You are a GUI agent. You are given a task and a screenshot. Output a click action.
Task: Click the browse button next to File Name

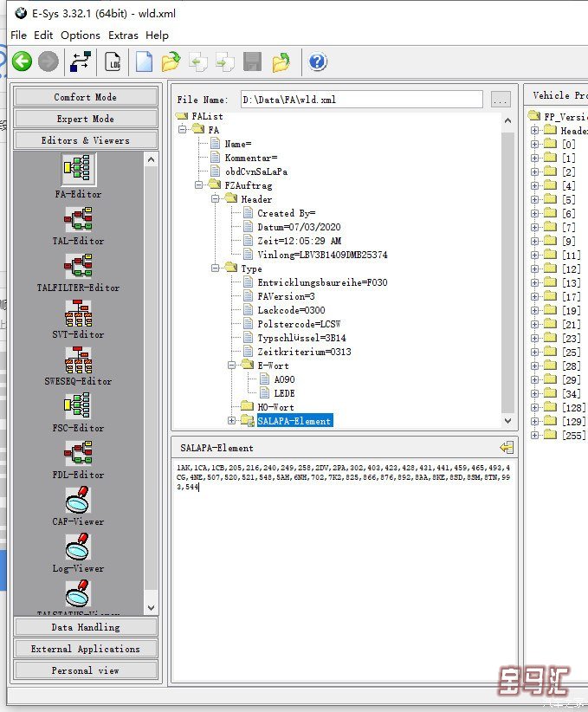click(x=501, y=100)
